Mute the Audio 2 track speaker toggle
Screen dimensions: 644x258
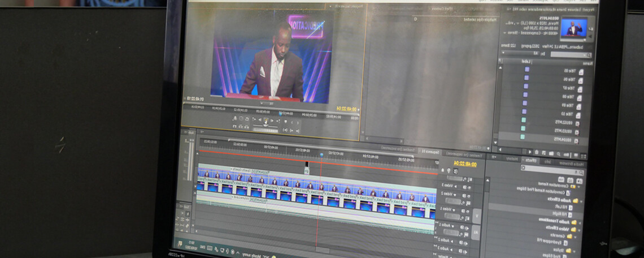click(x=465, y=243)
